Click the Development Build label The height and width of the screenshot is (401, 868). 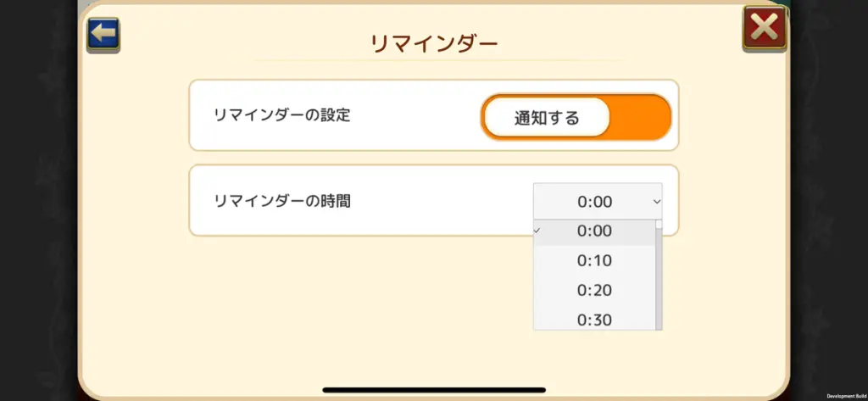click(x=845, y=396)
